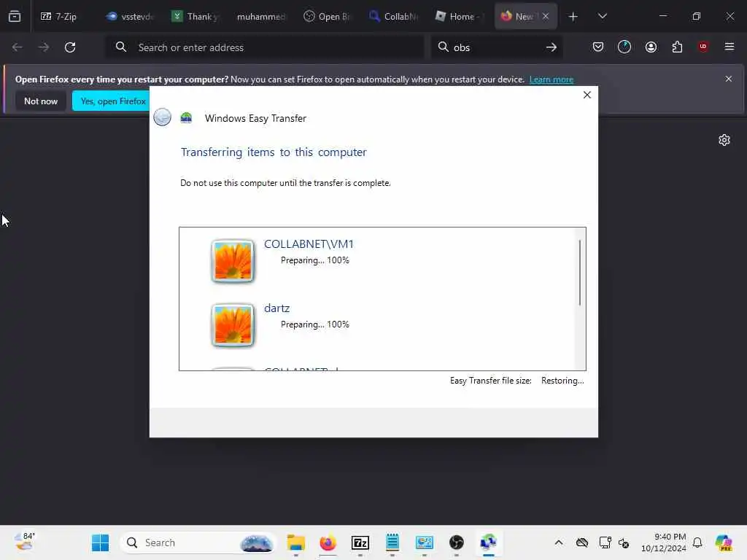Submit the obs search with the arrow

[x=551, y=47]
